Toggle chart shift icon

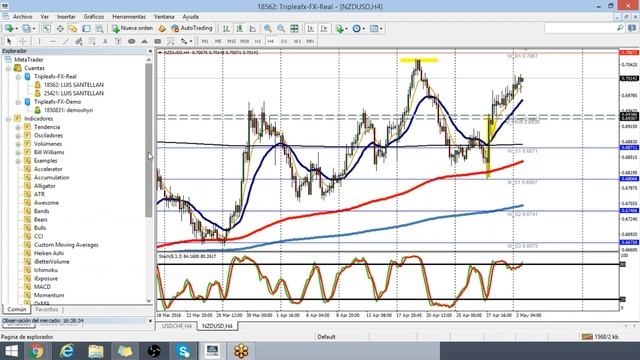point(324,29)
